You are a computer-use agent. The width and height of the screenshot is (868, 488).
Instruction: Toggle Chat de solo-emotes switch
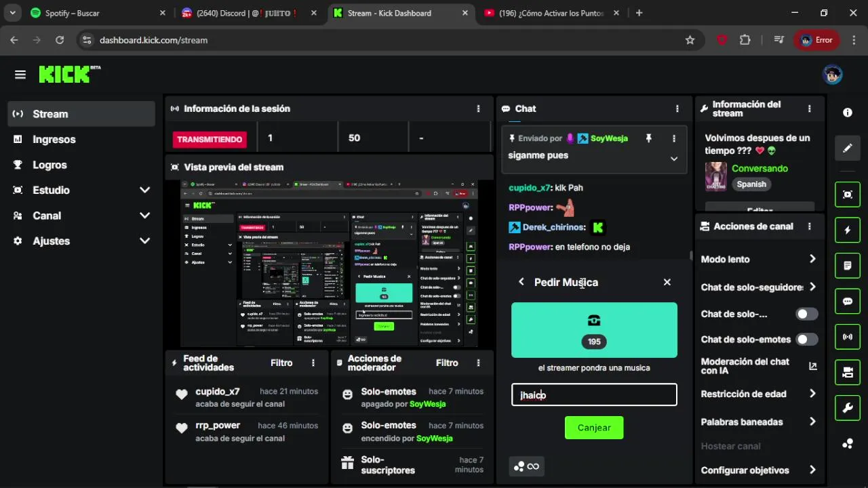click(x=806, y=339)
